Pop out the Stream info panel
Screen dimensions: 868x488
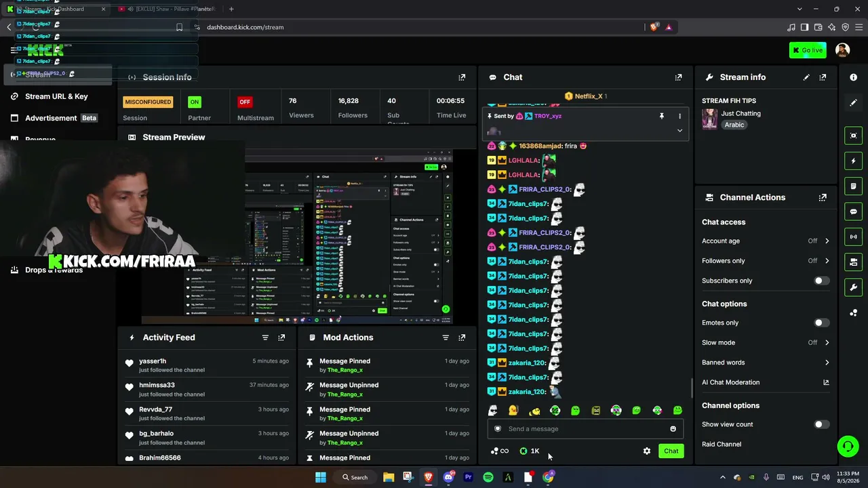point(823,77)
